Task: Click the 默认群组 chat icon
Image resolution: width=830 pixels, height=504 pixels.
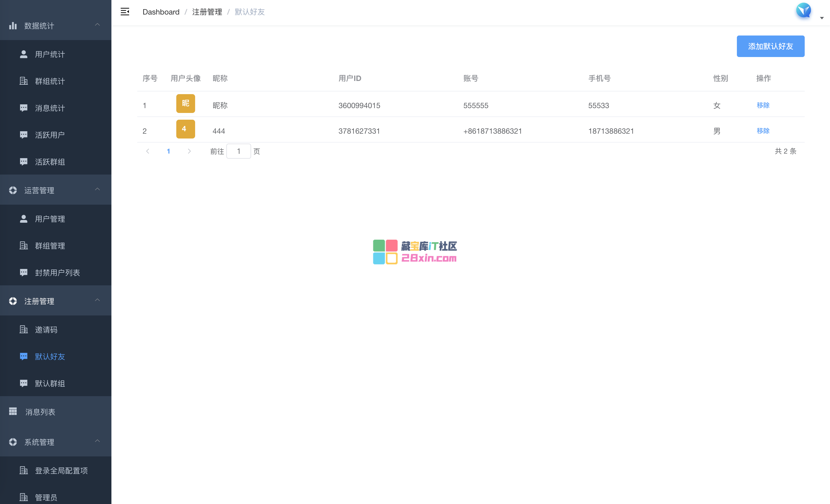Action: click(x=24, y=383)
